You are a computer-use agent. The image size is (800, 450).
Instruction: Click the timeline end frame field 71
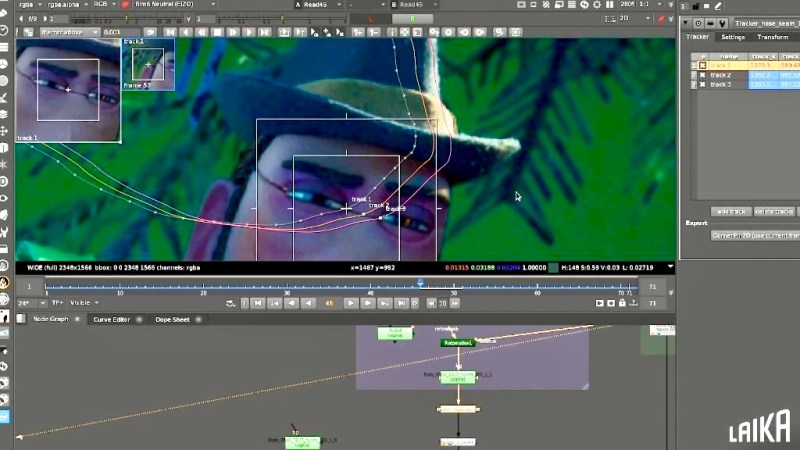(652, 287)
